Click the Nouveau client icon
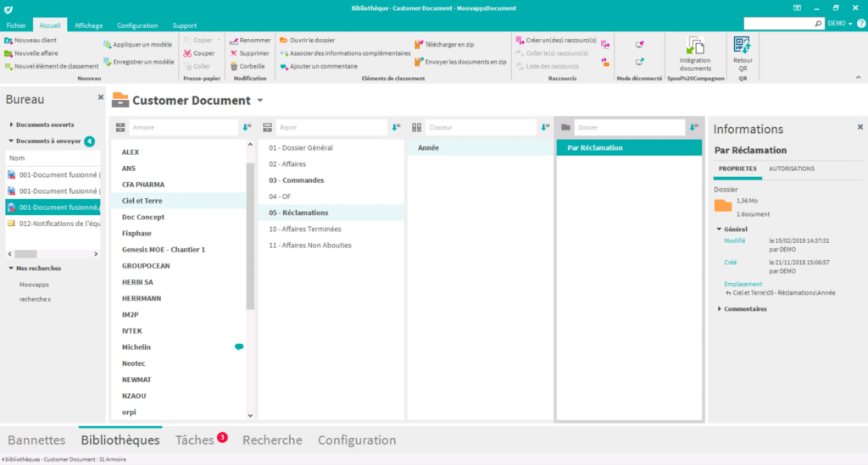 point(8,40)
